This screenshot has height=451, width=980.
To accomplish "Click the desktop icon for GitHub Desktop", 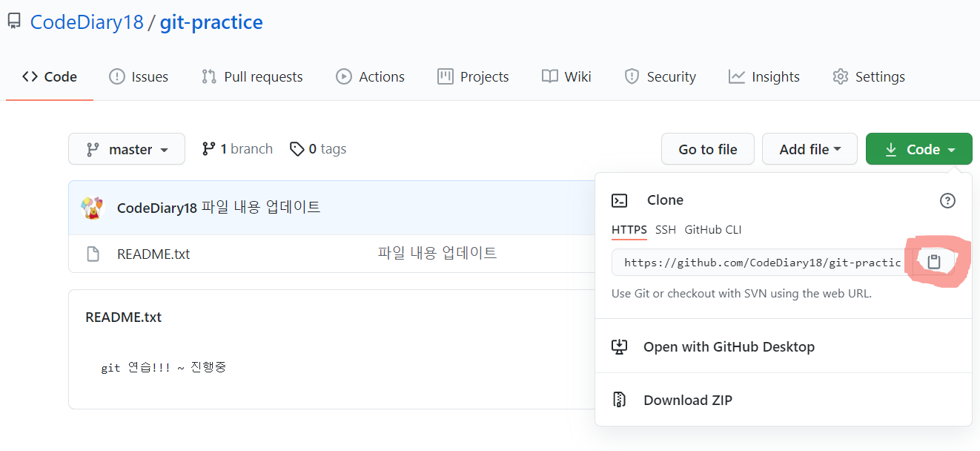I will (619, 346).
